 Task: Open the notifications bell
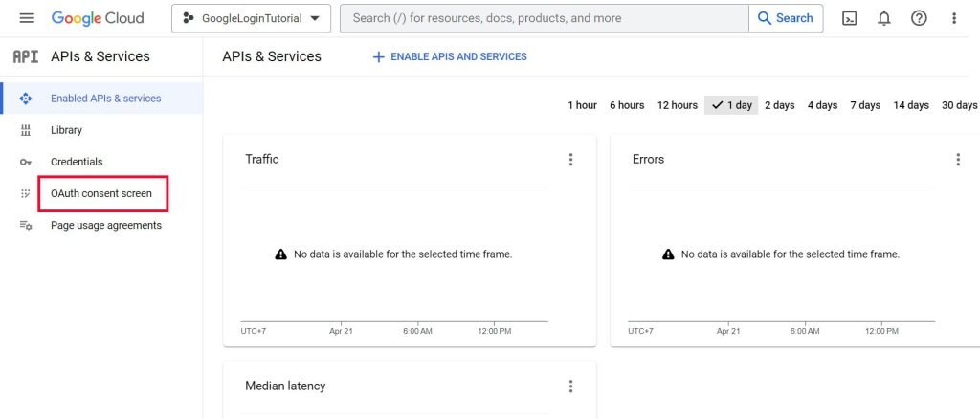tap(883, 18)
